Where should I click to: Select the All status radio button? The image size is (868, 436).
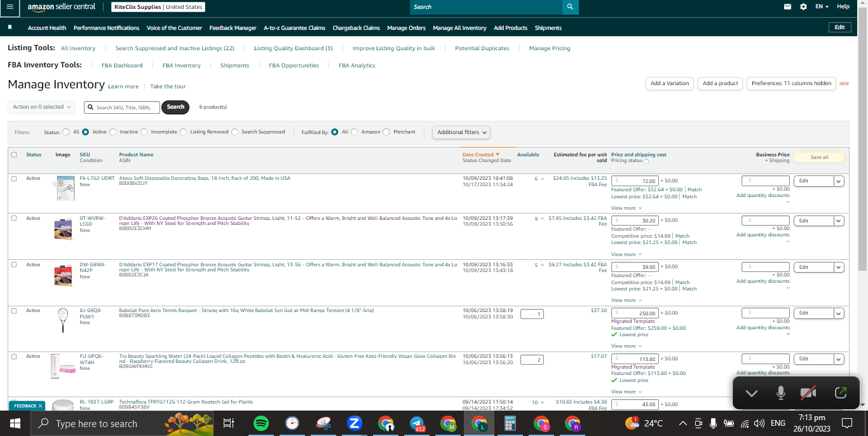pyautogui.click(x=66, y=132)
